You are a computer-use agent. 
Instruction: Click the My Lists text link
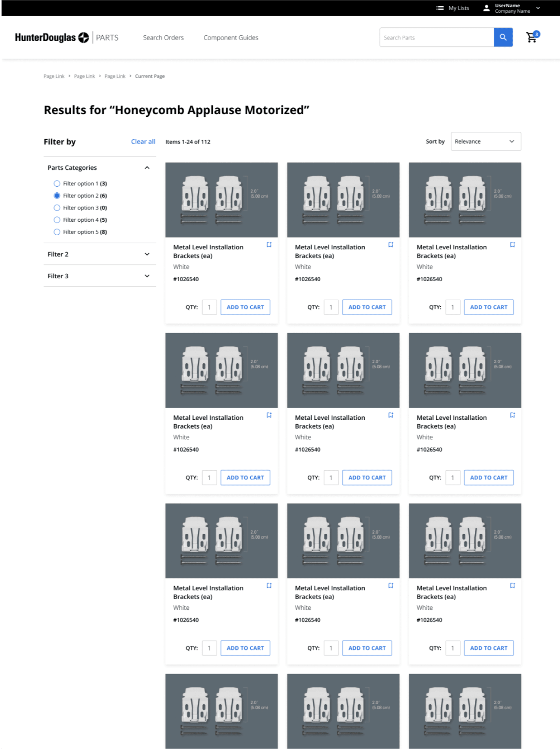click(x=459, y=8)
